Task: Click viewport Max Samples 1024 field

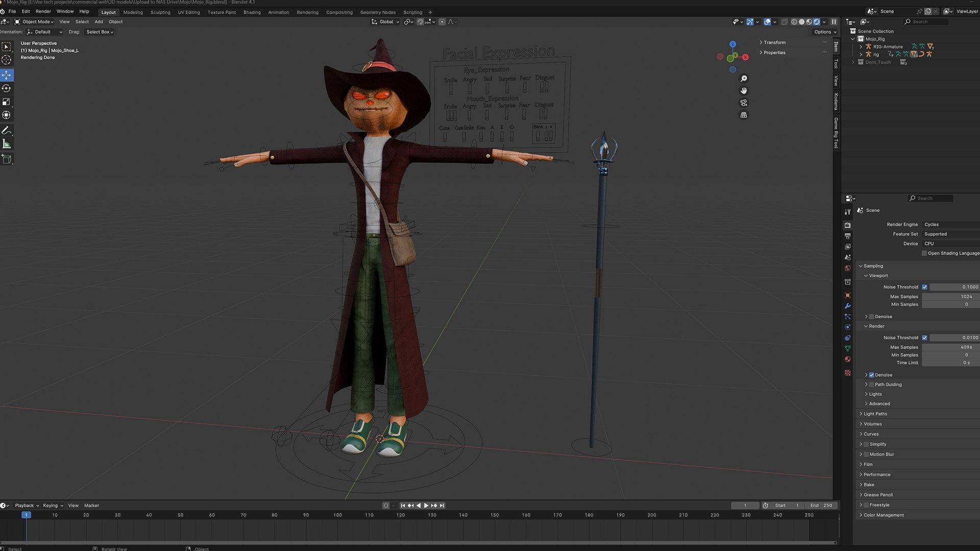Action: [950, 297]
